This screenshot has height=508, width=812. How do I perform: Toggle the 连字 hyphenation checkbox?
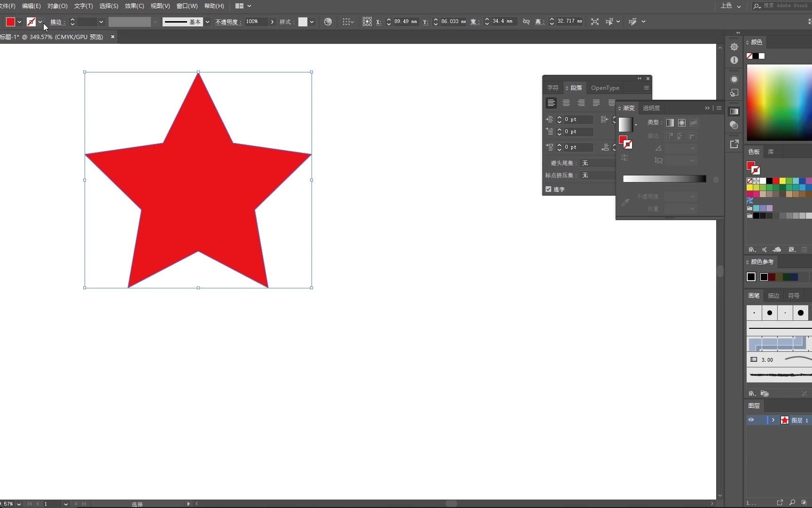[x=548, y=189]
